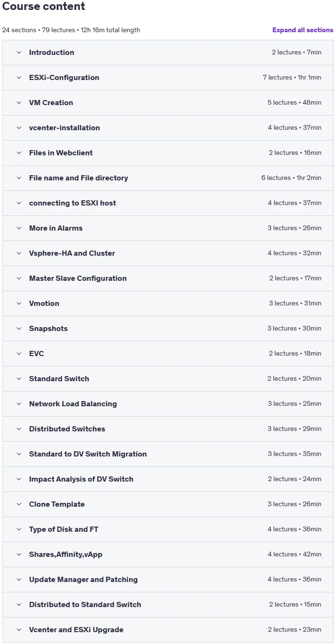334x644 pixels.
Task: Expand the Files in Webclient section
Action: tap(168, 153)
